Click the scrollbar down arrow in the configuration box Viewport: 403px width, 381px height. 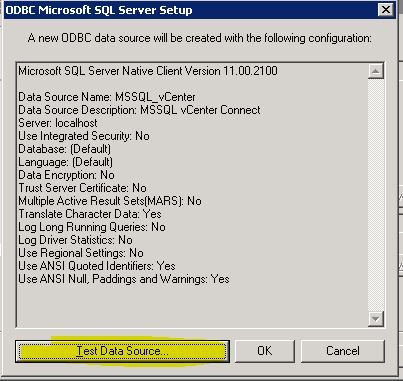coord(376,319)
